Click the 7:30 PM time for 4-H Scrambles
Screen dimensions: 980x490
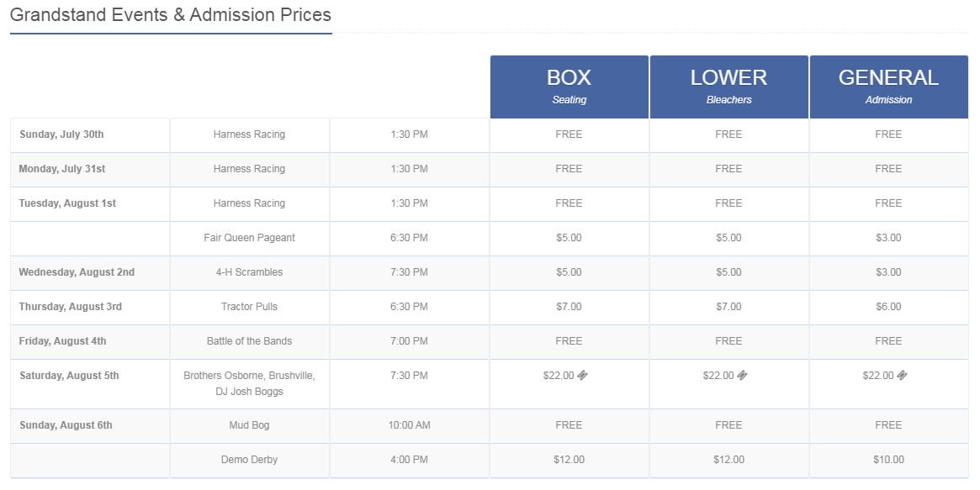tap(410, 271)
